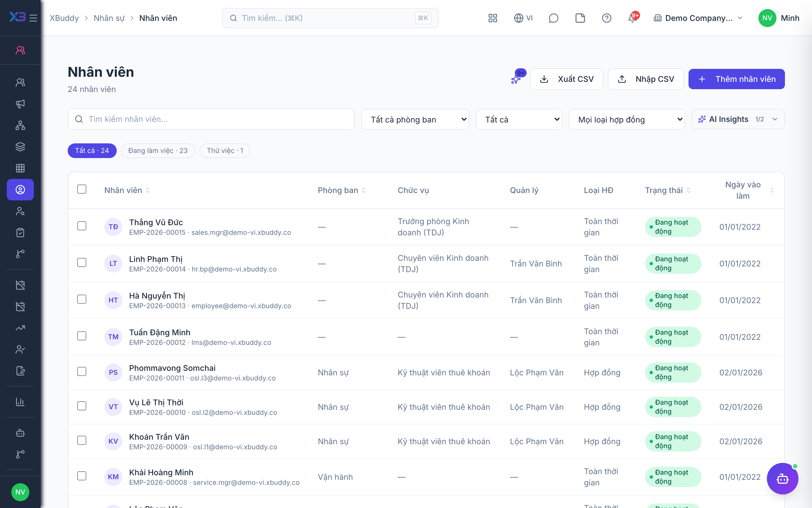Open the clipboard check icon in sidebar

point(21,233)
